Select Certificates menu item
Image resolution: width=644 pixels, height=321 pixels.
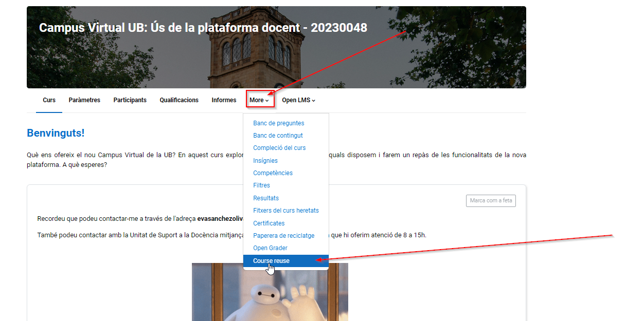269,223
